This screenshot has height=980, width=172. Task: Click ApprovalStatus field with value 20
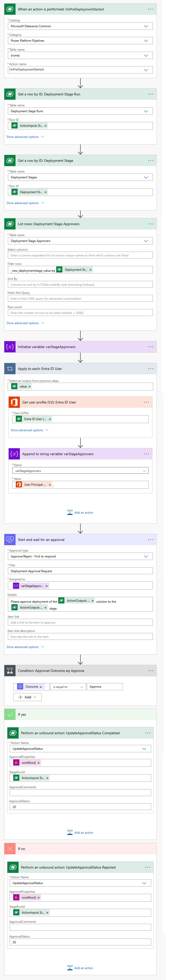pyautogui.click(x=80, y=807)
